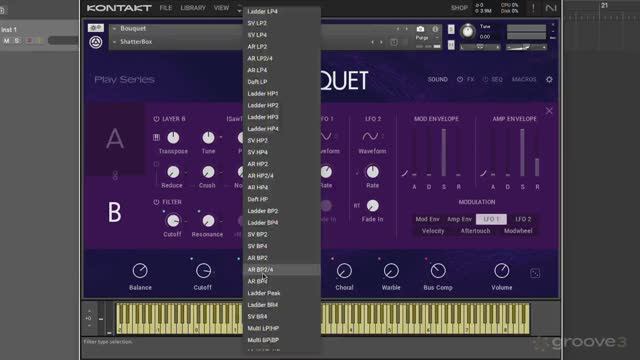Take a snapshot with camera icon
The image size is (640, 360).
point(420,29)
